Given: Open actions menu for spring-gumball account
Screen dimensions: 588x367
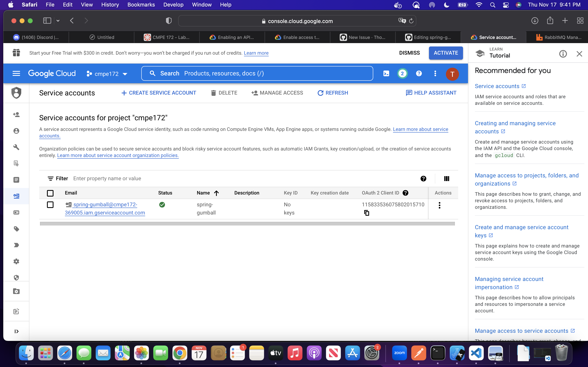Looking at the screenshot, I should (x=439, y=205).
